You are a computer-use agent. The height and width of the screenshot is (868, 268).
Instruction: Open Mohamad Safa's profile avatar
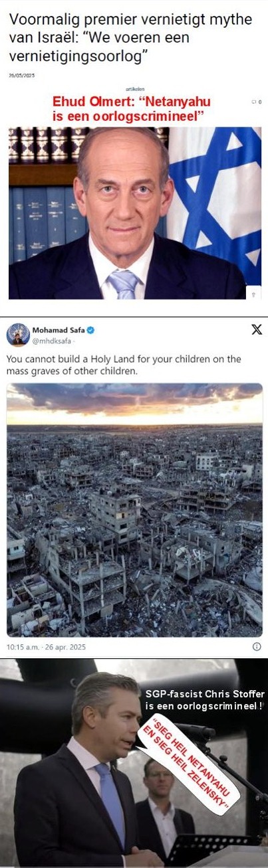(x=18, y=334)
